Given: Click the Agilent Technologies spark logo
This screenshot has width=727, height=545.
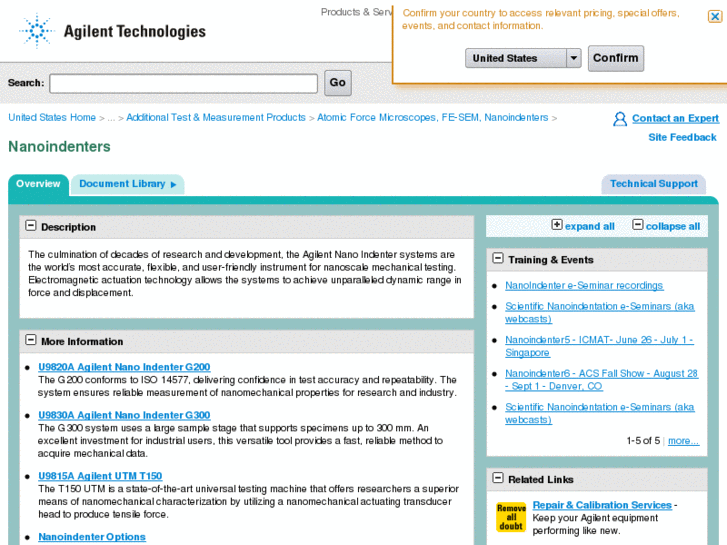Looking at the screenshot, I should pyautogui.click(x=37, y=31).
